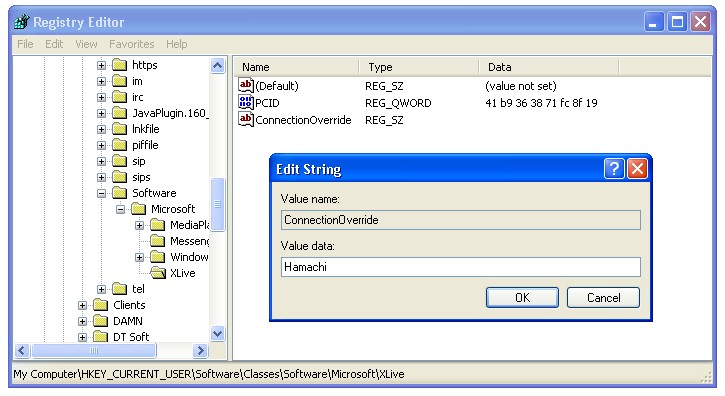725x396 pixels.
Task: Expand the MediaPlayer tree node
Action: pos(139,225)
